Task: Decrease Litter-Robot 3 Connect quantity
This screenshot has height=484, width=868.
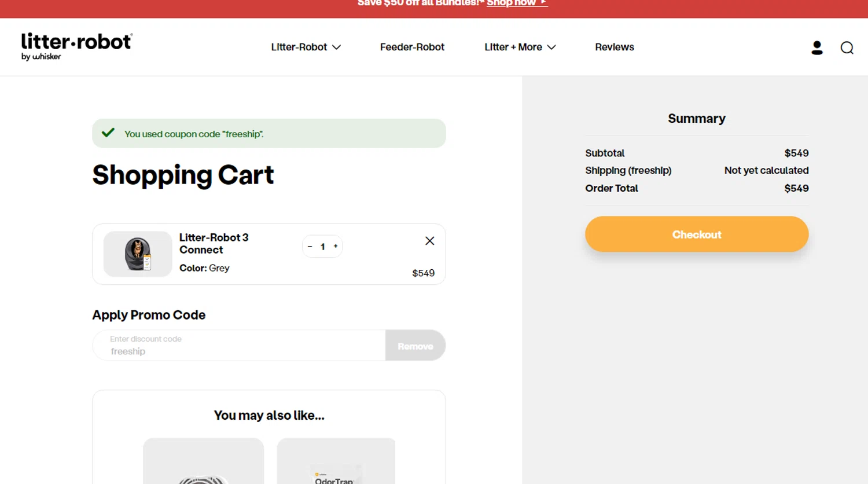Action: (x=310, y=247)
